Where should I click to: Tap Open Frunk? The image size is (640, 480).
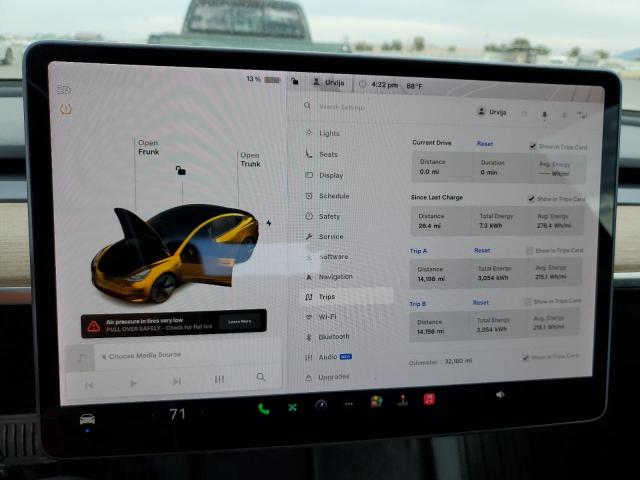tap(149, 147)
